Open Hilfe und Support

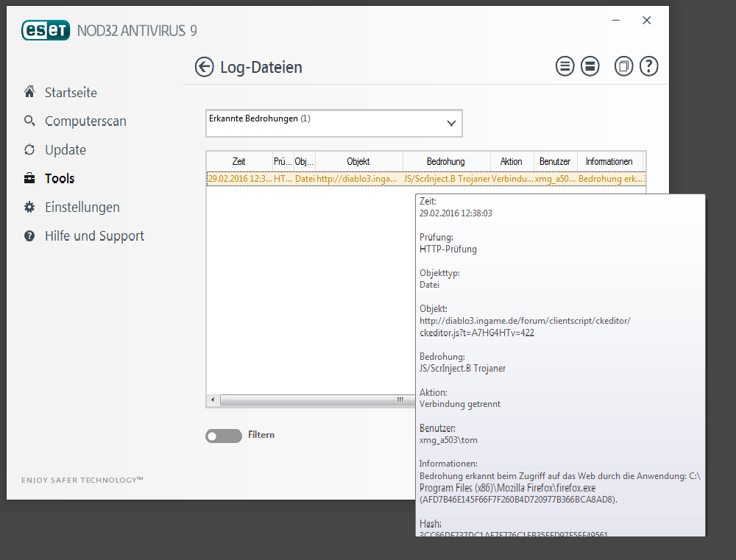coord(94,235)
